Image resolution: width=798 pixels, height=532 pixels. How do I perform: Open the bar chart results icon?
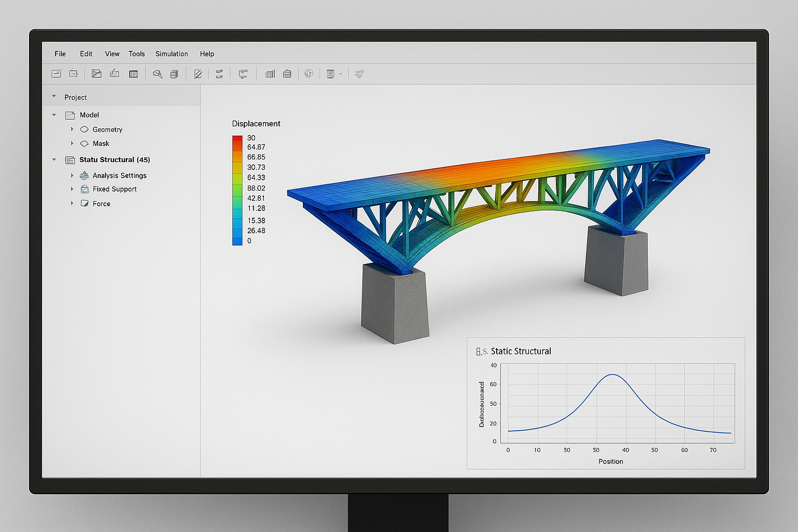(x=270, y=74)
